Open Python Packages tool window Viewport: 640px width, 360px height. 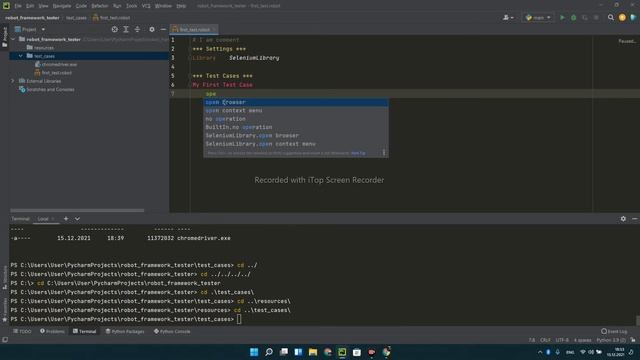tap(125, 331)
